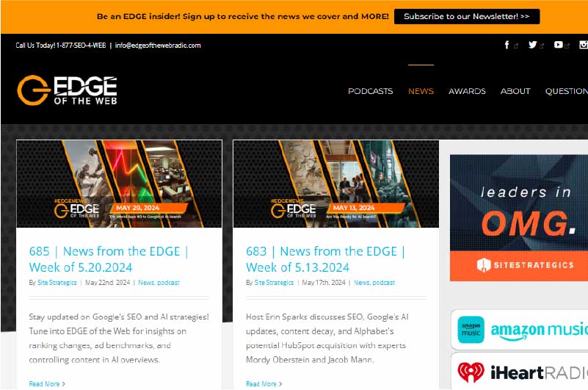Click Site Strategics author under episode 685
588x390 pixels.
(57, 283)
